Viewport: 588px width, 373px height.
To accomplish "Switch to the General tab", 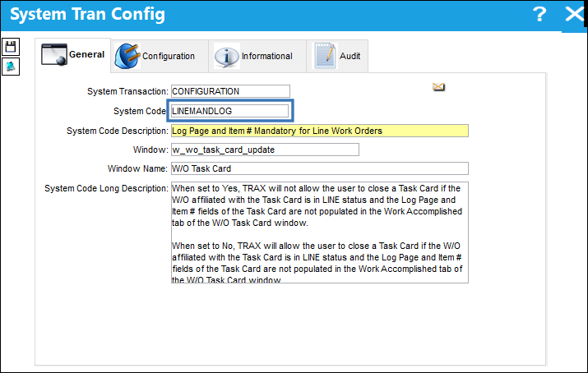I will tap(72, 55).
